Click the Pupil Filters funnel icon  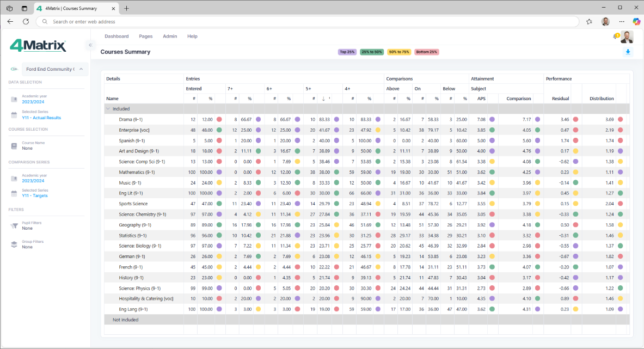pyautogui.click(x=14, y=226)
